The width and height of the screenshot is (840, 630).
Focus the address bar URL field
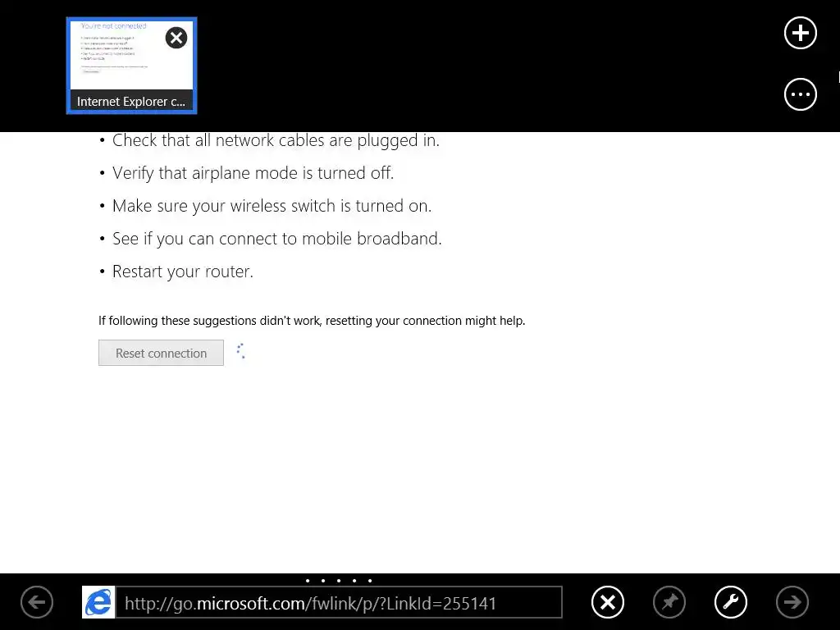point(339,603)
